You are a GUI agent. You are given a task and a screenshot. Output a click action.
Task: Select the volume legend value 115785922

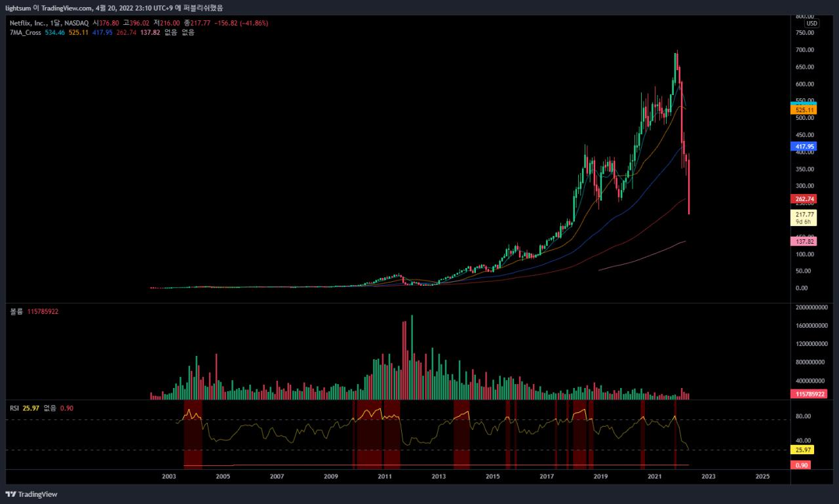click(43, 312)
